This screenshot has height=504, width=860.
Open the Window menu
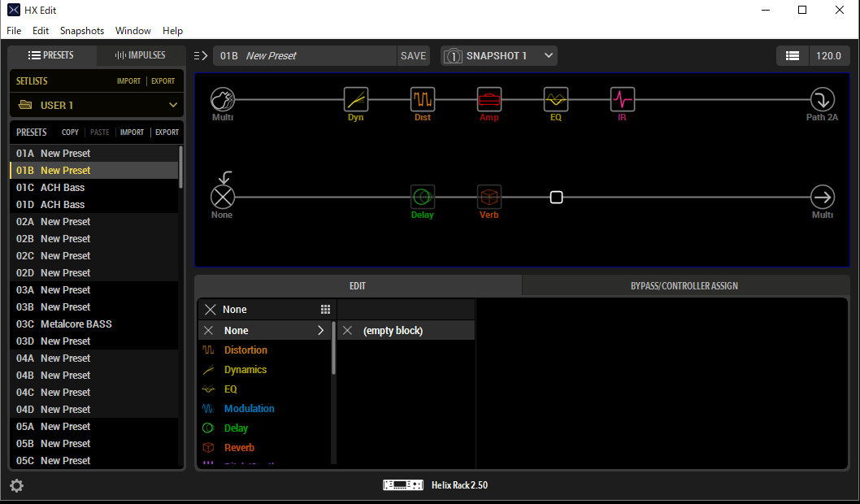tap(132, 31)
